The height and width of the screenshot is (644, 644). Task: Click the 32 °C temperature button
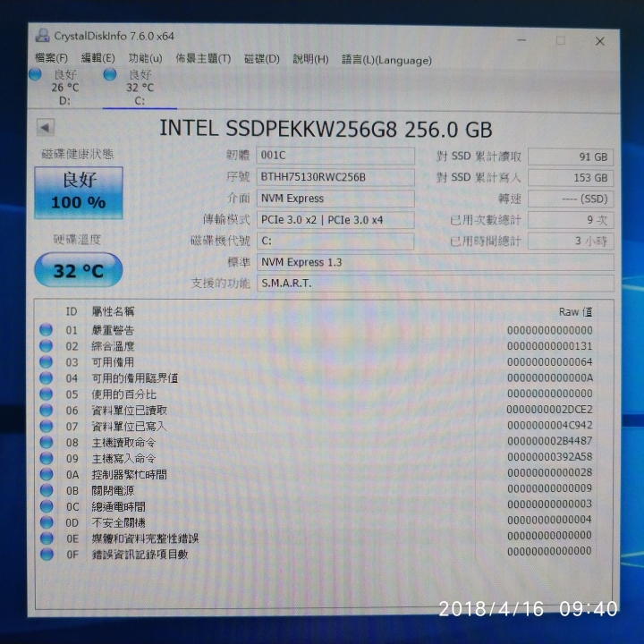[79, 270]
